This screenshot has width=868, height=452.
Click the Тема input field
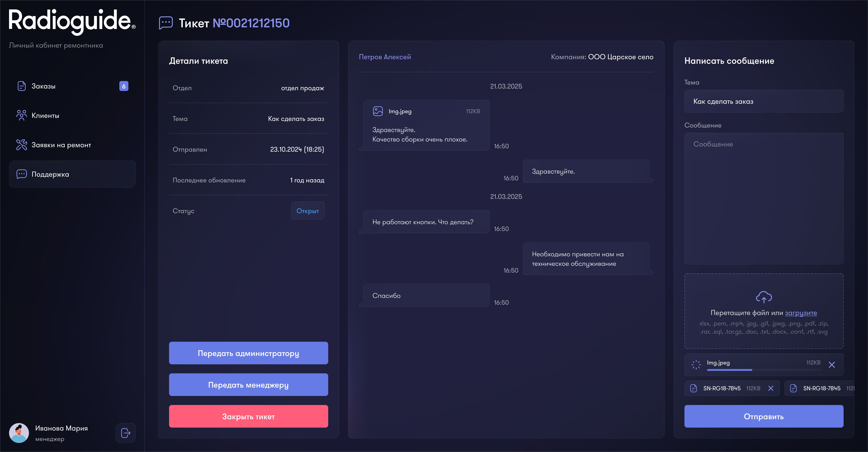point(764,101)
